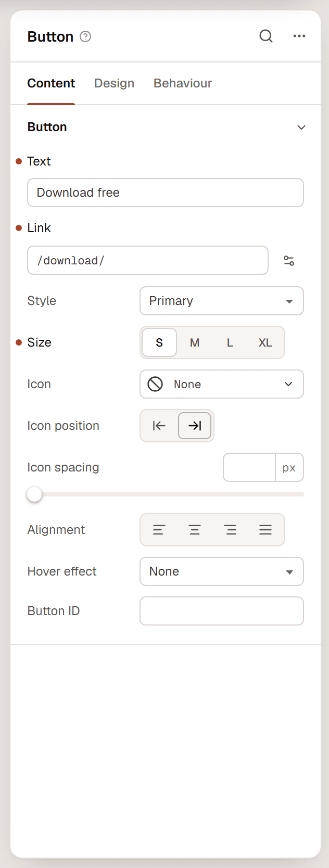Viewport: 329px width, 868px height.
Task: Choose size S
Action: click(159, 342)
